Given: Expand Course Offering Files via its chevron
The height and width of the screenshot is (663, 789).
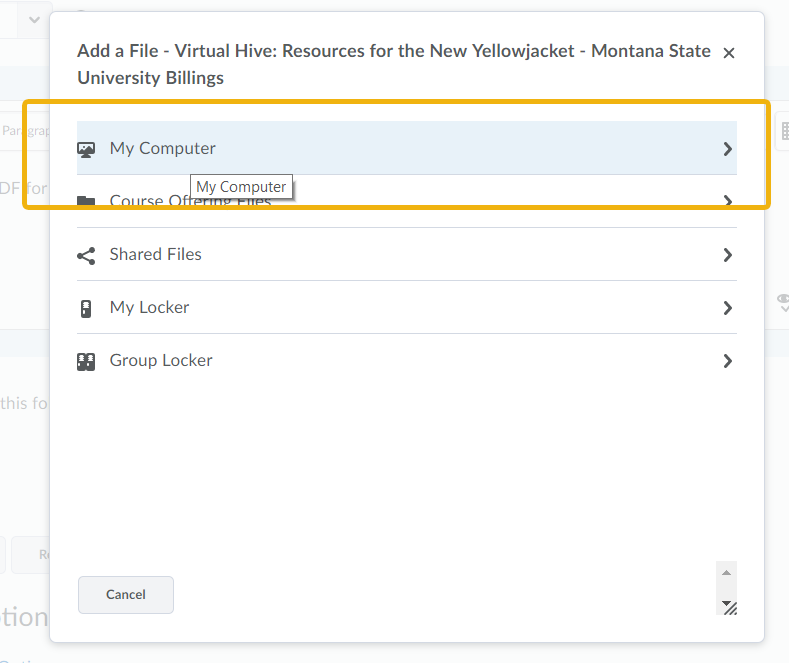Looking at the screenshot, I should 727,201.
